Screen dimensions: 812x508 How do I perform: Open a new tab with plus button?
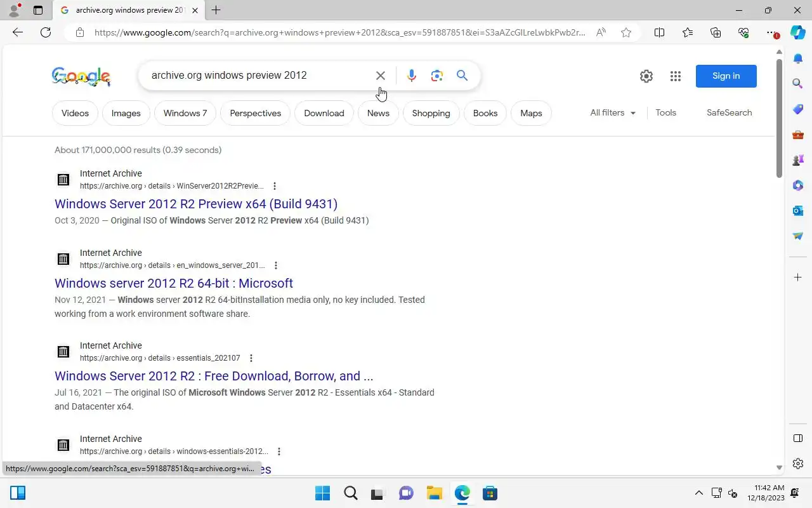tap(216, 10)
